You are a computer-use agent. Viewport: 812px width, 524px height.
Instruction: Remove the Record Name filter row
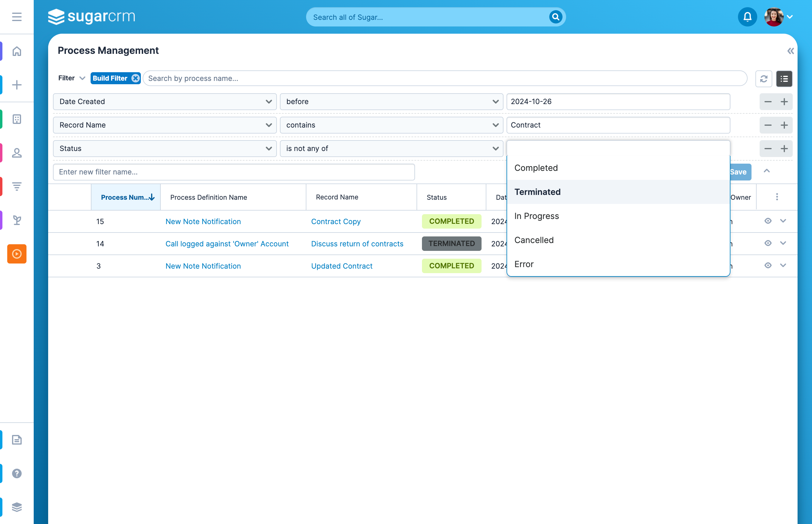(768, 125)
